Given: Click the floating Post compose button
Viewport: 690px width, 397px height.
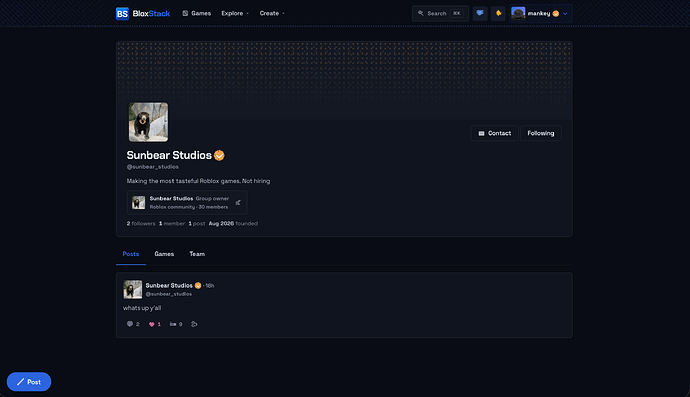Looking at the screenshot, I should pyautogui.click(x=29, y=382).
